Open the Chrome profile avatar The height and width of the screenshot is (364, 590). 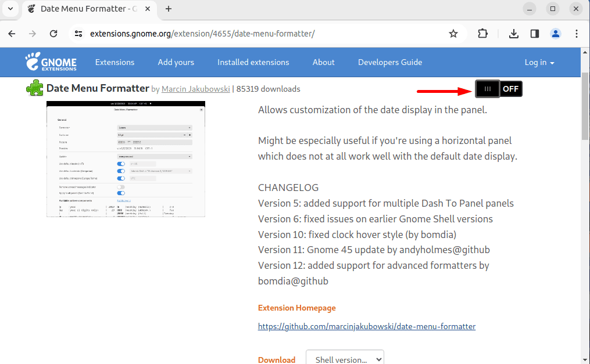[555, 34]
